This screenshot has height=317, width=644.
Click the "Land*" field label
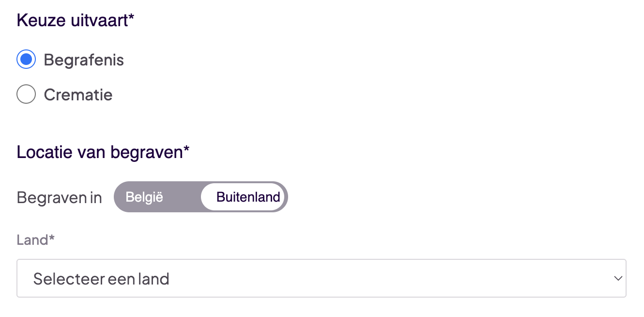[32, 240]
